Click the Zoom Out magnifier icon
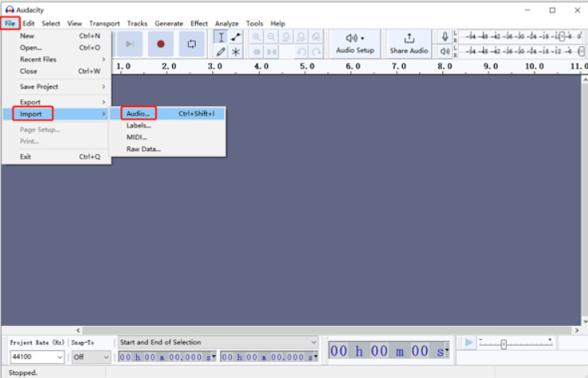Viewport: 588px width, 378px height. [272, 37]
